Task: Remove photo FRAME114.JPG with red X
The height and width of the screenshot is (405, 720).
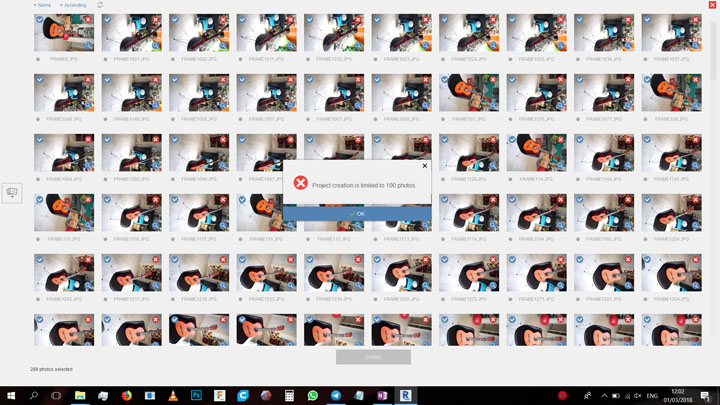Action: click(561, 140)
